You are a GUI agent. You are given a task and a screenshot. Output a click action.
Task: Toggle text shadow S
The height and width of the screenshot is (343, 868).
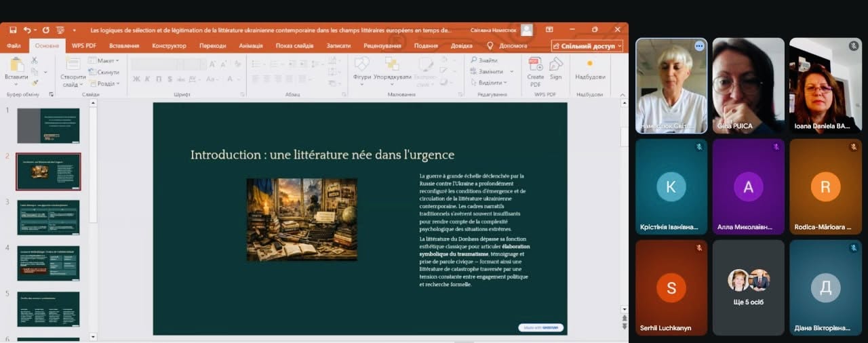click(x=171, y=79)
